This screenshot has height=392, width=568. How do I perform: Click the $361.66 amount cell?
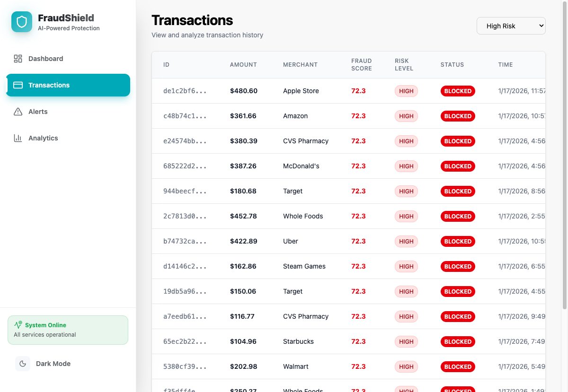click(243, 116)
